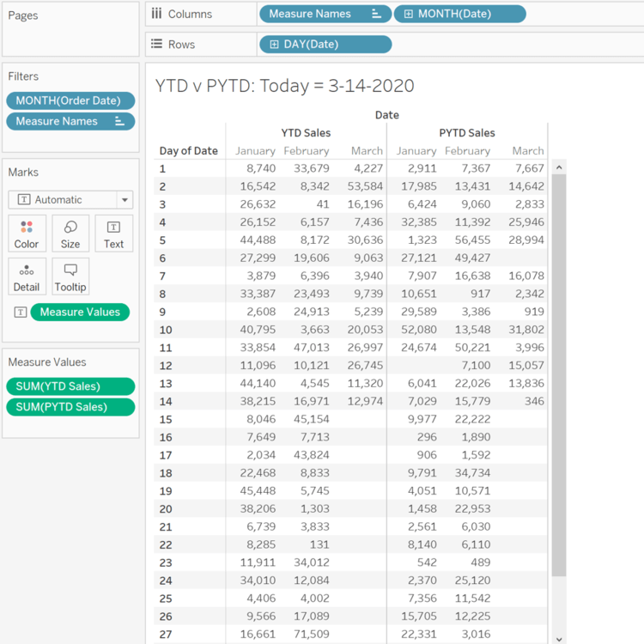Select Measure Names pill on Columns

[325, 14]
